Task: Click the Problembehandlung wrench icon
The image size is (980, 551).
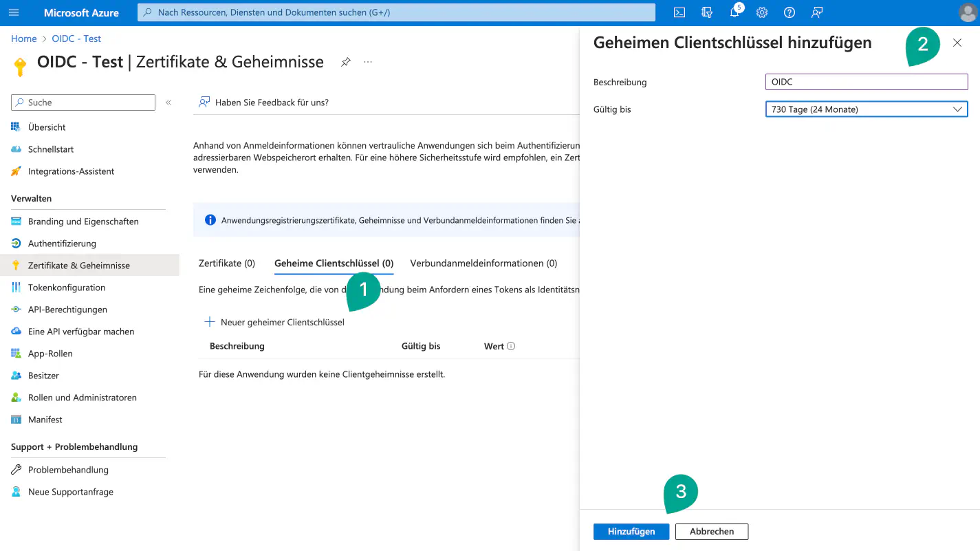Action: pyautogui.click(x=16, y=470)
